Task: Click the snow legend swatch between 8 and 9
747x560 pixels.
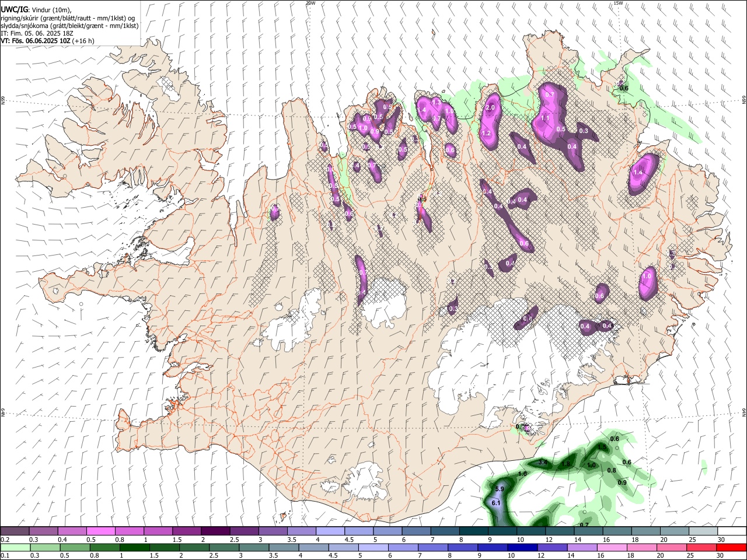Action: 473,531
